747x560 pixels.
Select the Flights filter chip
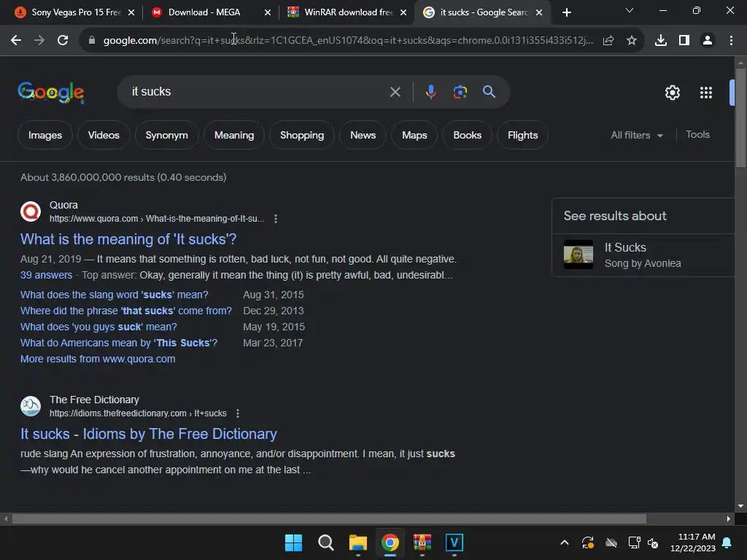[522, 135]
